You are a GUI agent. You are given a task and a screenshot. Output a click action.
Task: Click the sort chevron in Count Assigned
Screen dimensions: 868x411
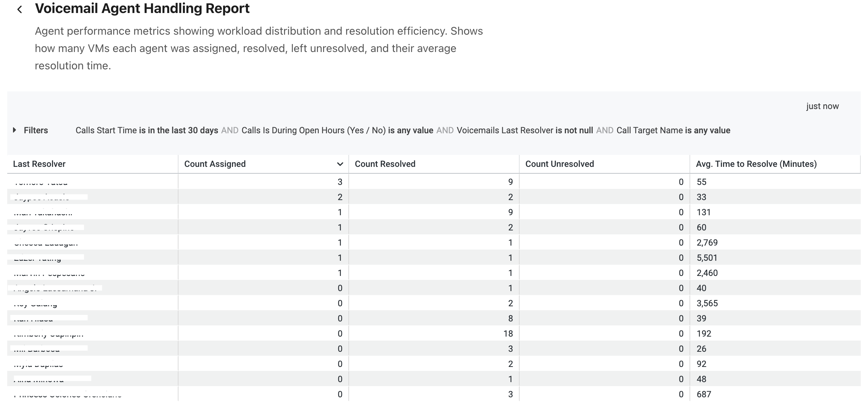pyautogui.click(x=340, y=164)
